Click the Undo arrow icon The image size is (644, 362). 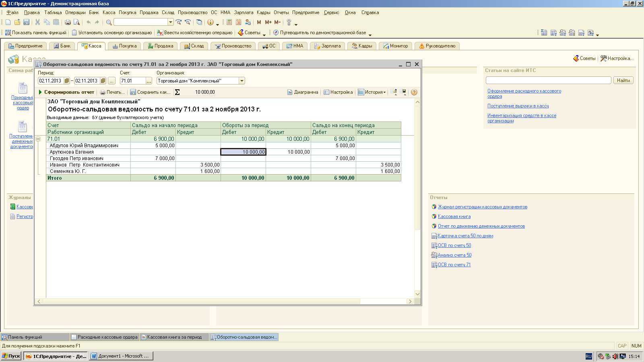click(x=88, y=22)
